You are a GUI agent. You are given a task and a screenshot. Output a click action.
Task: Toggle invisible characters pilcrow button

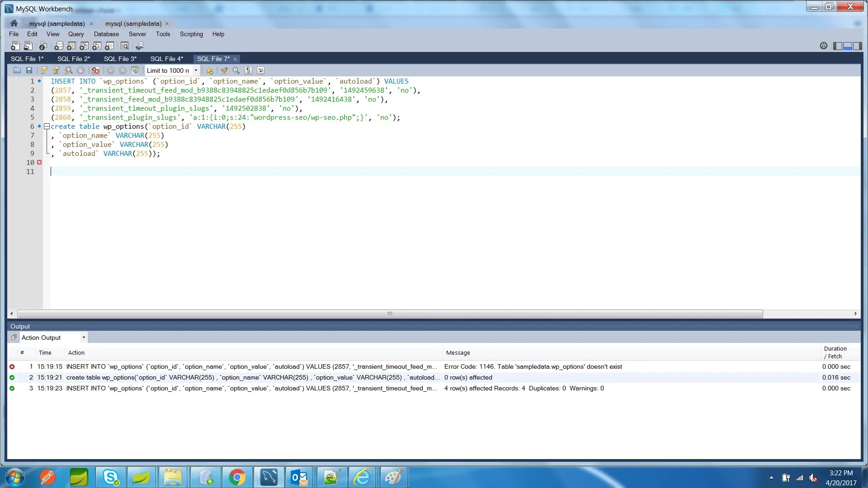pos(248,70)
